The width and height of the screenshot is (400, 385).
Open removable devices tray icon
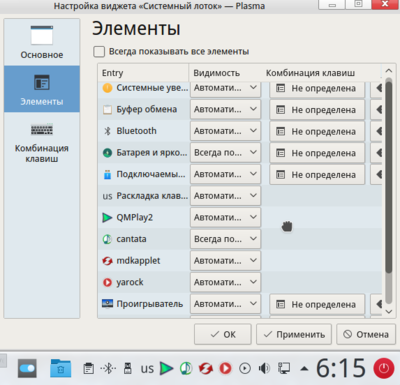click(x=127, y=368)
